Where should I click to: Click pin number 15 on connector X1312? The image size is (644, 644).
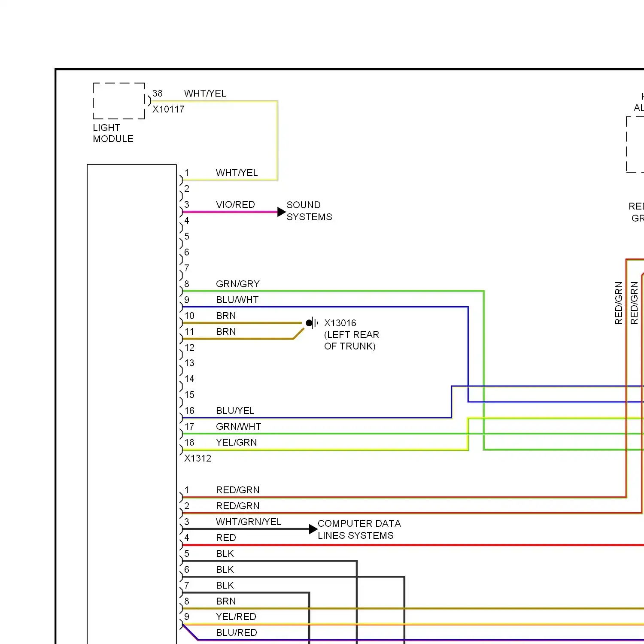pos(189,395)
